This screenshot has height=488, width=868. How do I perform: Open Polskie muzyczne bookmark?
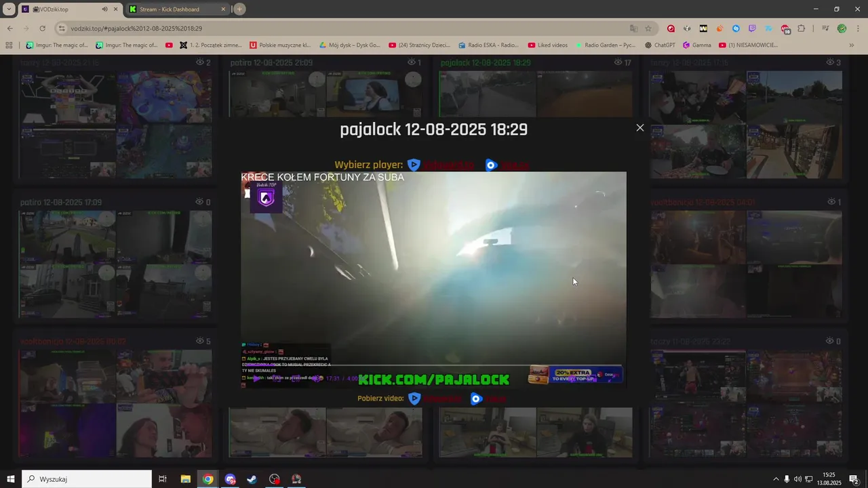[x=280, y=45]
